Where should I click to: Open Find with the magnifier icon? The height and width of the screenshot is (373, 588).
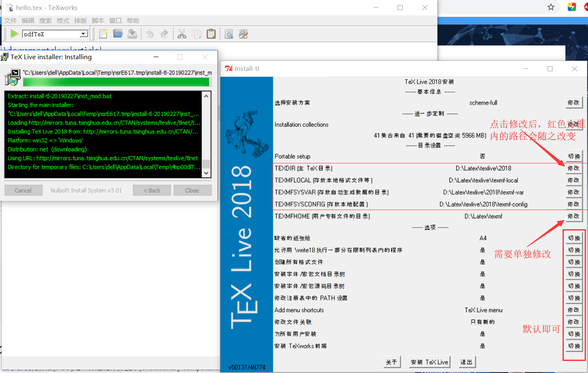click(229, 34)
